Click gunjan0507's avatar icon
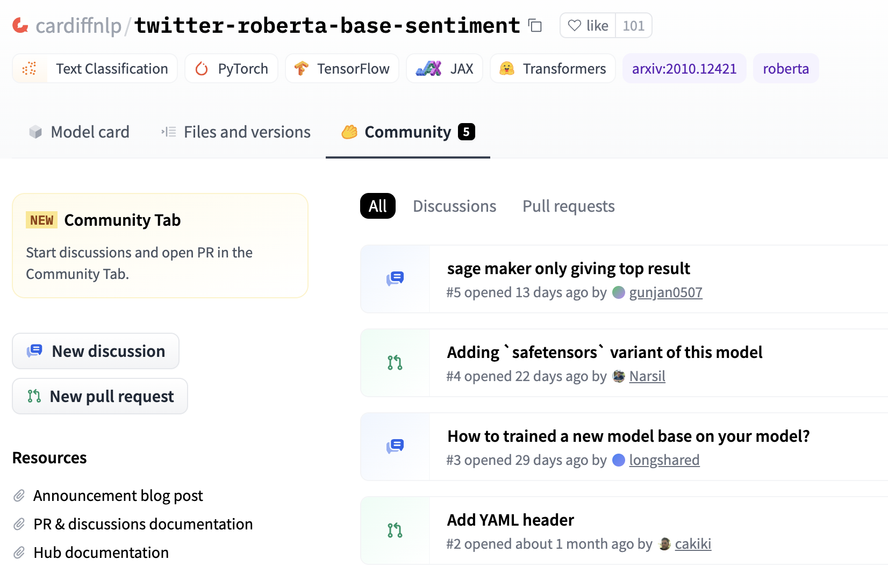 click(619, 292)
